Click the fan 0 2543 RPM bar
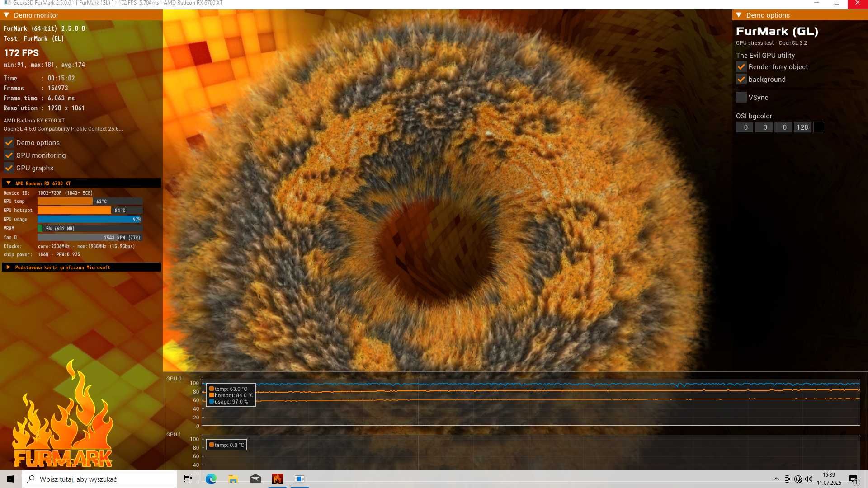The height and width of the screenshot is (488, 868). coord(90,237)
